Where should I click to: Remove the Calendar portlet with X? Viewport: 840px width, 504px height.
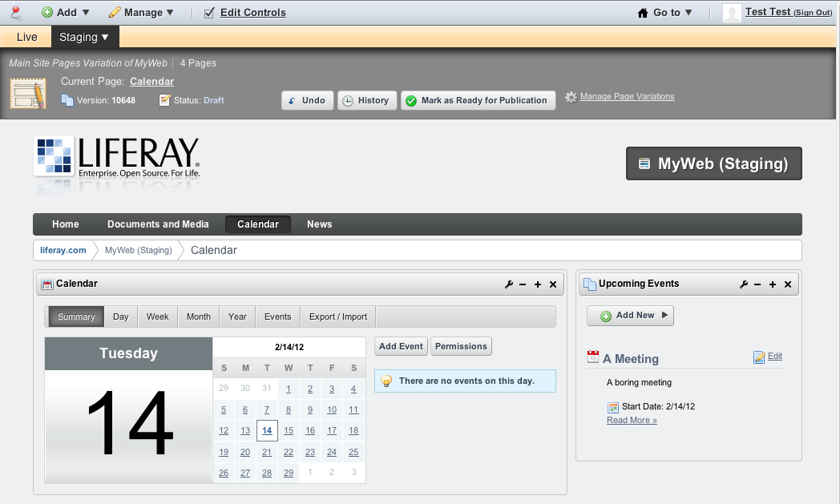coord(553,284)
